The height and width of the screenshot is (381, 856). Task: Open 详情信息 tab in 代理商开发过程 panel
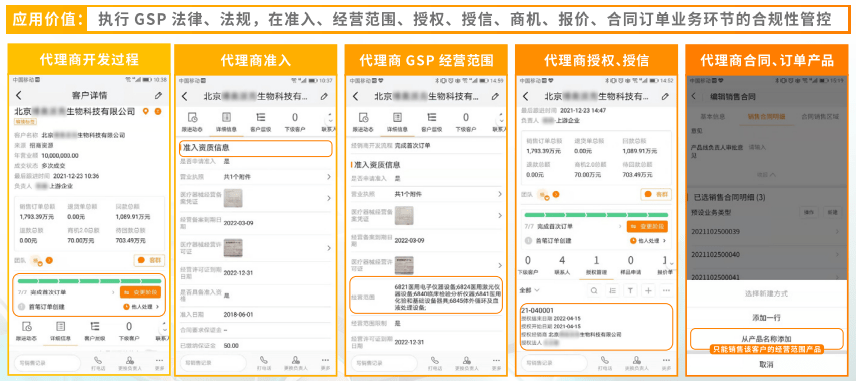61,331
